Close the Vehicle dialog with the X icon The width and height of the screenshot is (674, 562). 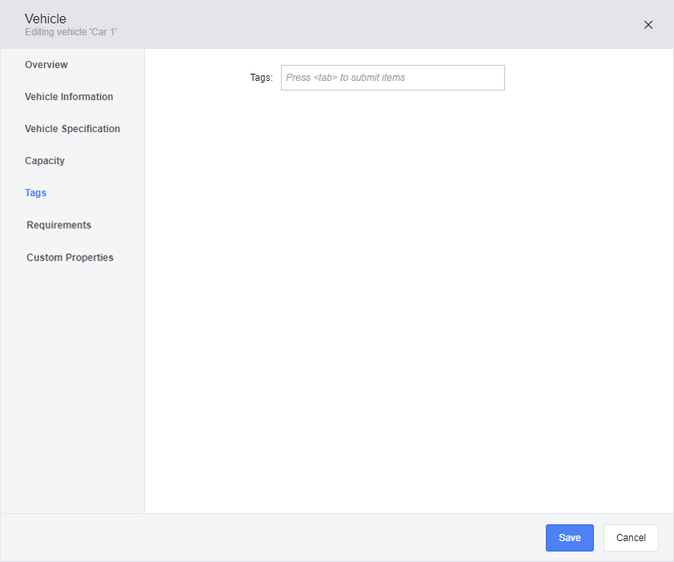pos(648,25)
